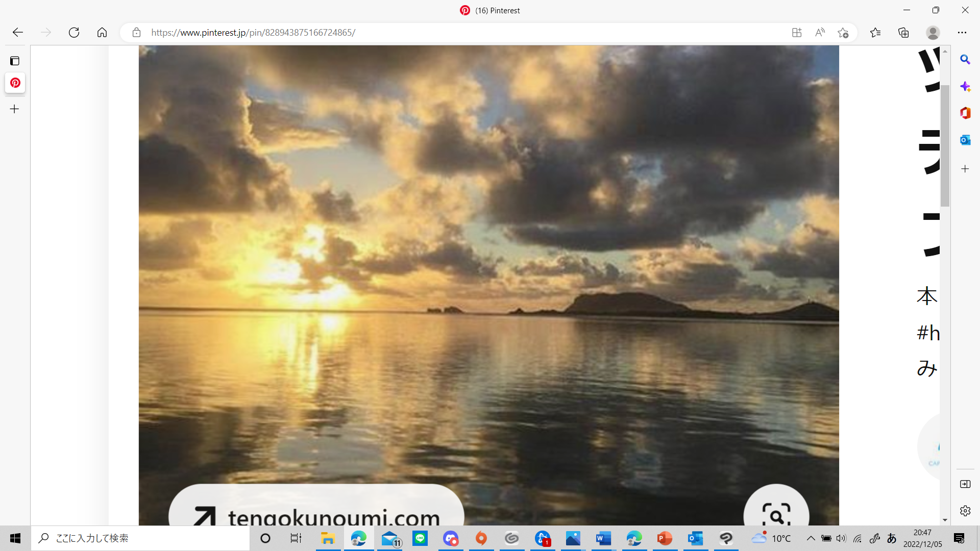980x551 pixels.
Task: Add this page to favorites
Action: pyautogui.click(x=843, y=33)
